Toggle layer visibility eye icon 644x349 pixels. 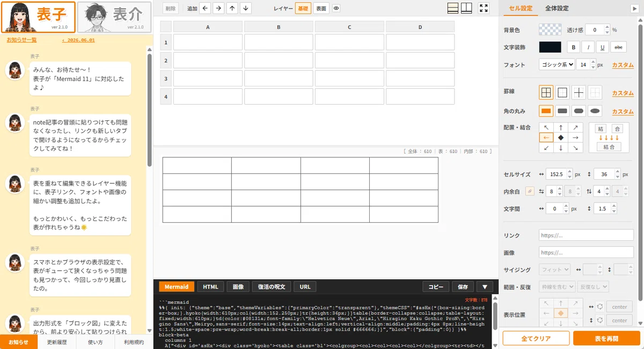point(336,8)
